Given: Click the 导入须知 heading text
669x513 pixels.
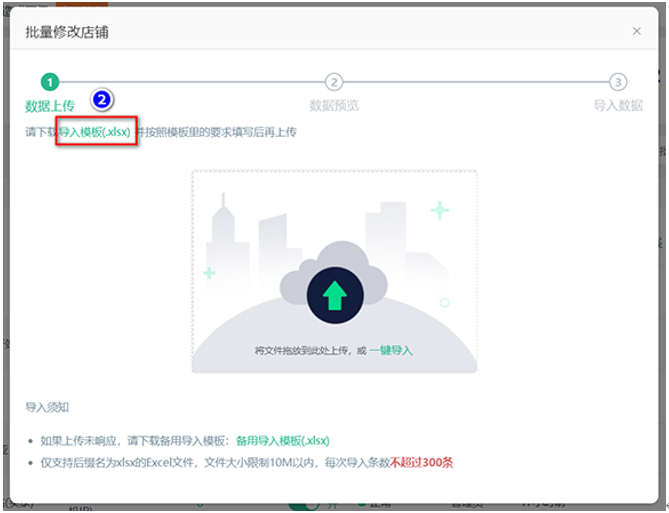Looking at the screenshot, I should [x=47, y=407].
